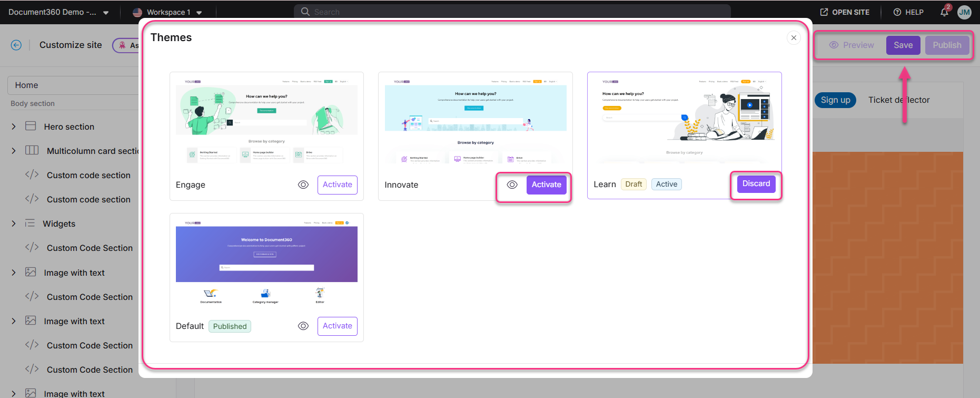980x398 pixels.
Task: Expand the first Image with text row
Action: pyautogui.click(x=14, y=273)
